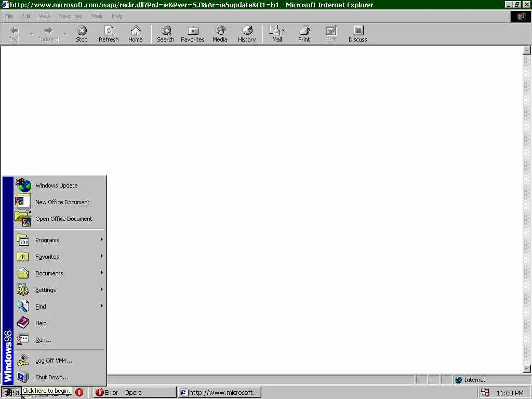This screenshot has width=532, height=399.
Task: Choose Shut Down... in Start menu
Action: [60, 377]
